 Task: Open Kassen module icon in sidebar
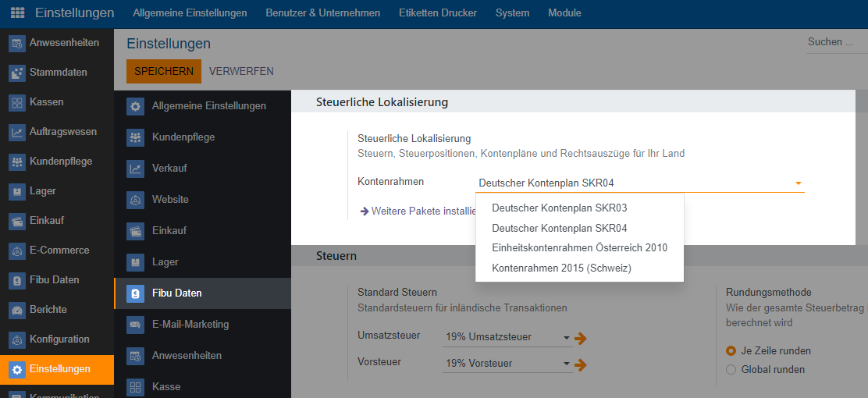click(17, 102)
